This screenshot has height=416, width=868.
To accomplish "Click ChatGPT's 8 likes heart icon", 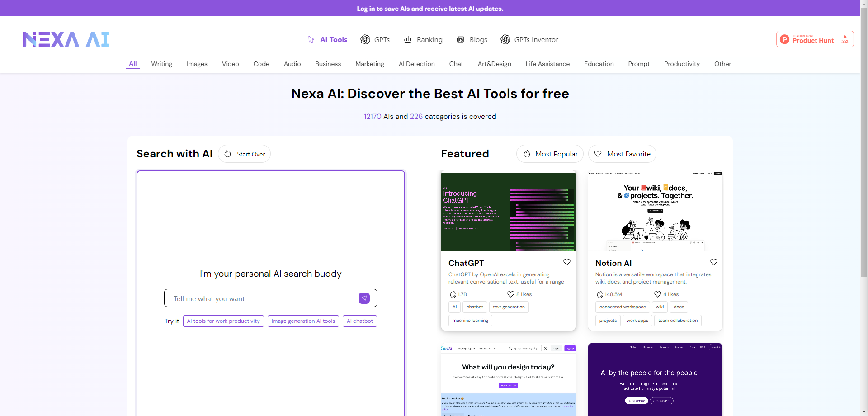I will click(511, 294).
